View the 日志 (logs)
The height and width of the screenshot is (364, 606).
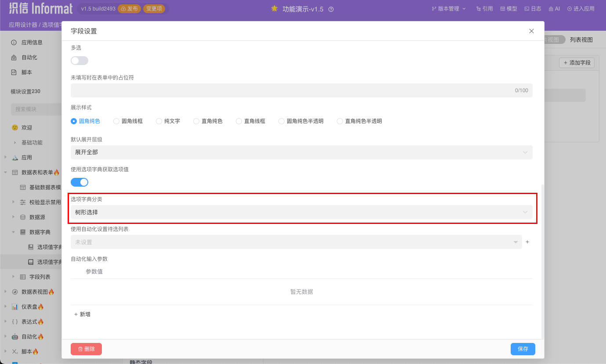pyautogui.click(x=532, y=8)
